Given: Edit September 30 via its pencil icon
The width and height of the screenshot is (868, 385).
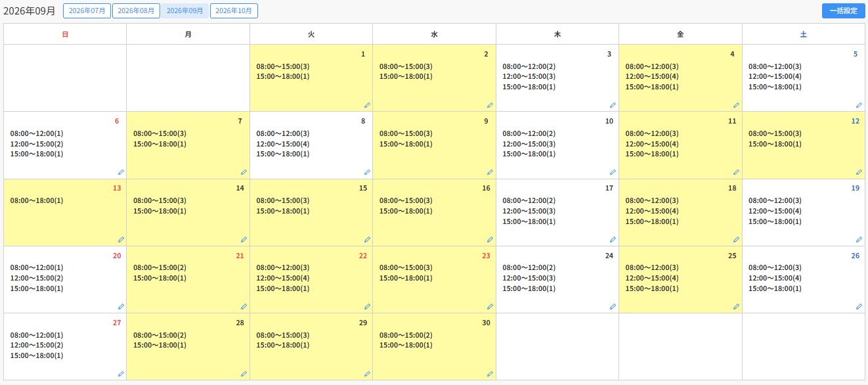Looking at the screenshot, I should pos(490,374).
